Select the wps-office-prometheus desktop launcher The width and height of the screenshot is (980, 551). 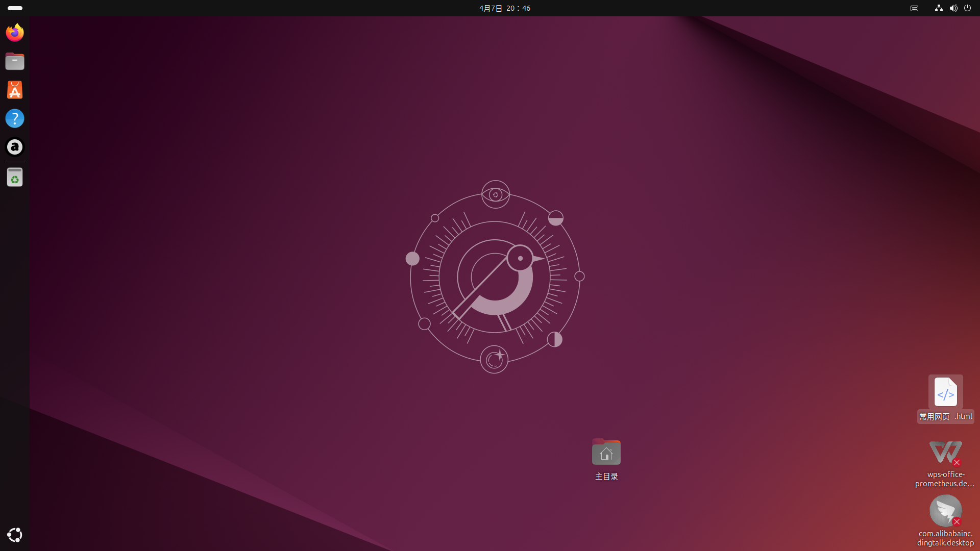point(946,464)
